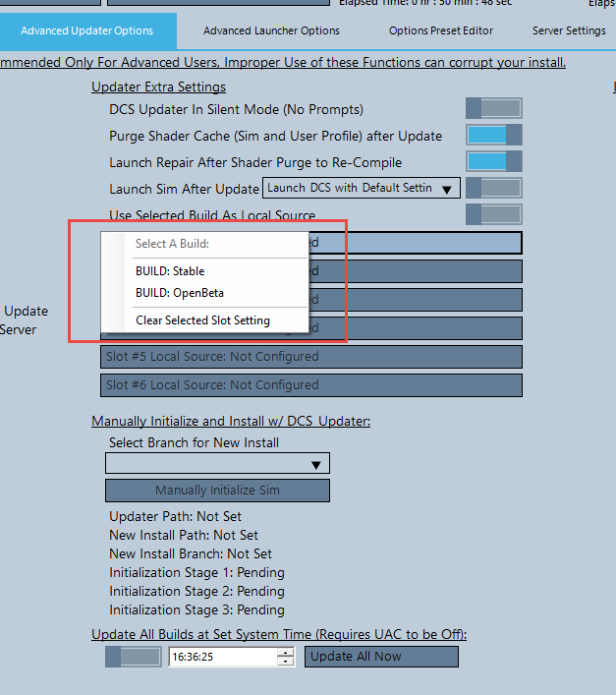Switch to Advanced Updater Options tab
The image size is (616, 695).
click(87, 30)
